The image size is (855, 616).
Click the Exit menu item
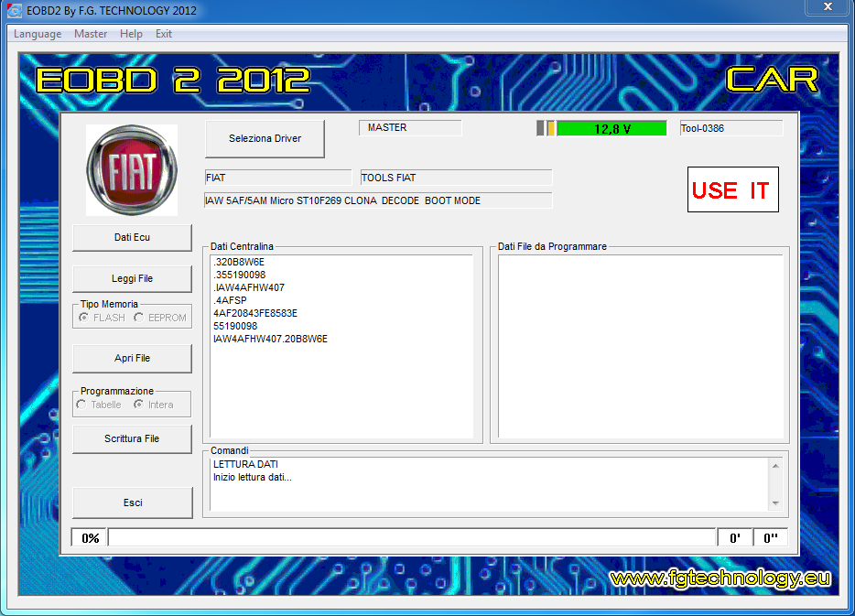click(x=164, y=34)
